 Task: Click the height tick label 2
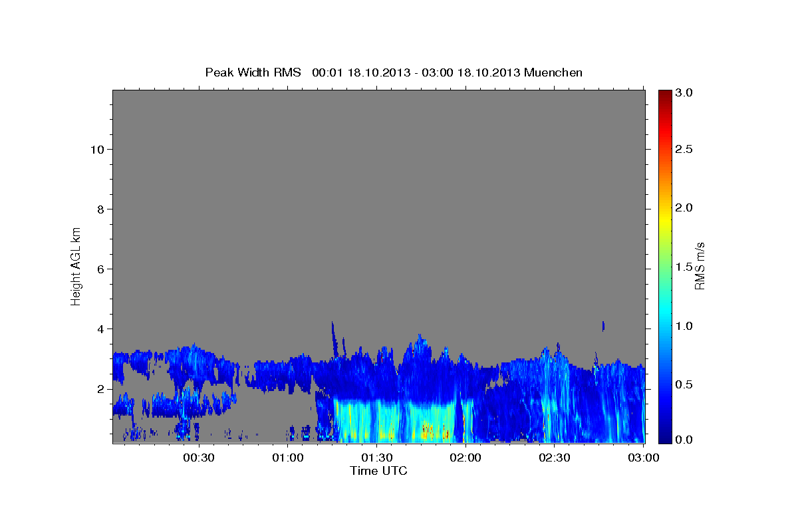pyautogui.click(x=100, y=389)
